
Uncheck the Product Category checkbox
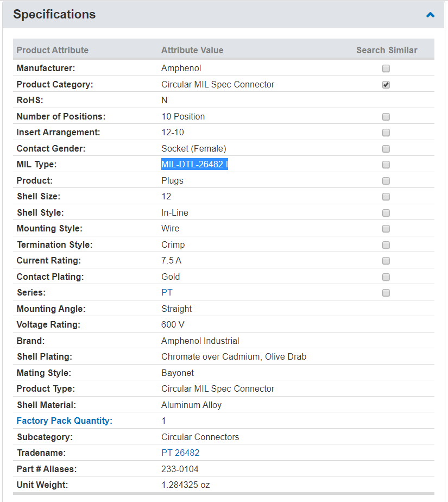[x=386, y=85]
